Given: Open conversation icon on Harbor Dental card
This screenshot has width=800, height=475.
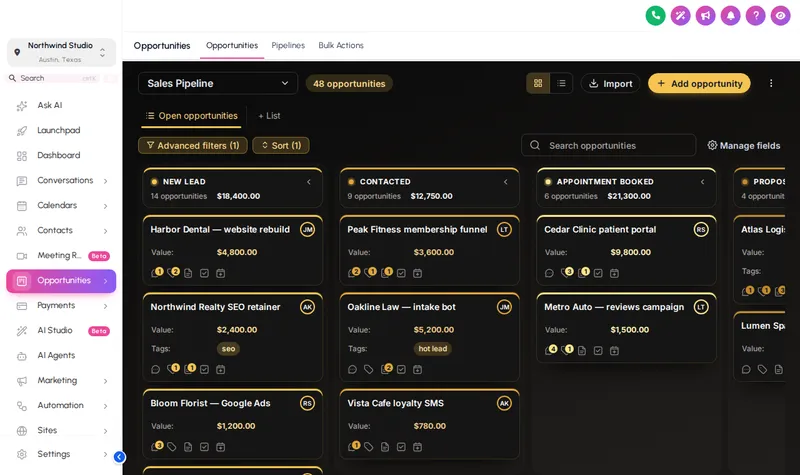Looking at the screenshot, I should [156, 273].
